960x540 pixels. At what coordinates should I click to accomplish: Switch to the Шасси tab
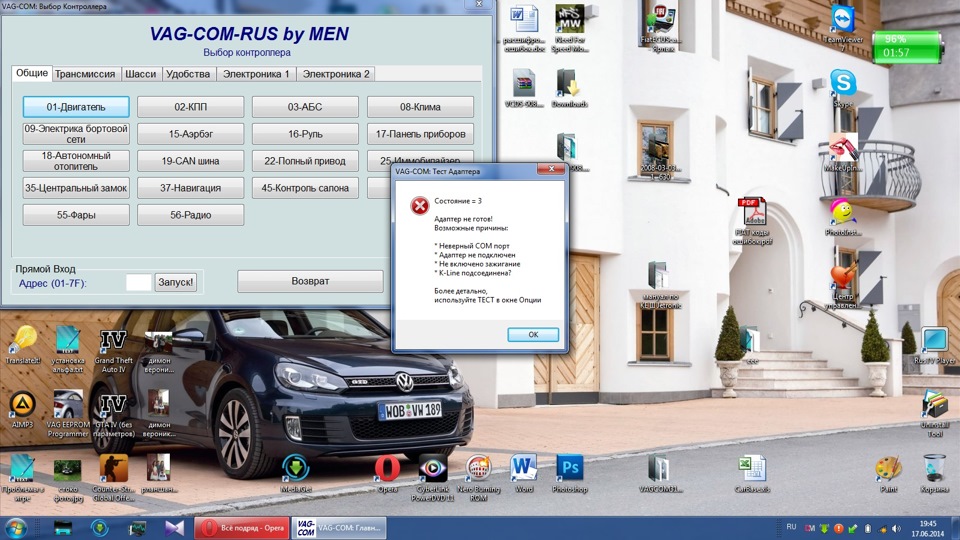point(141,74)
